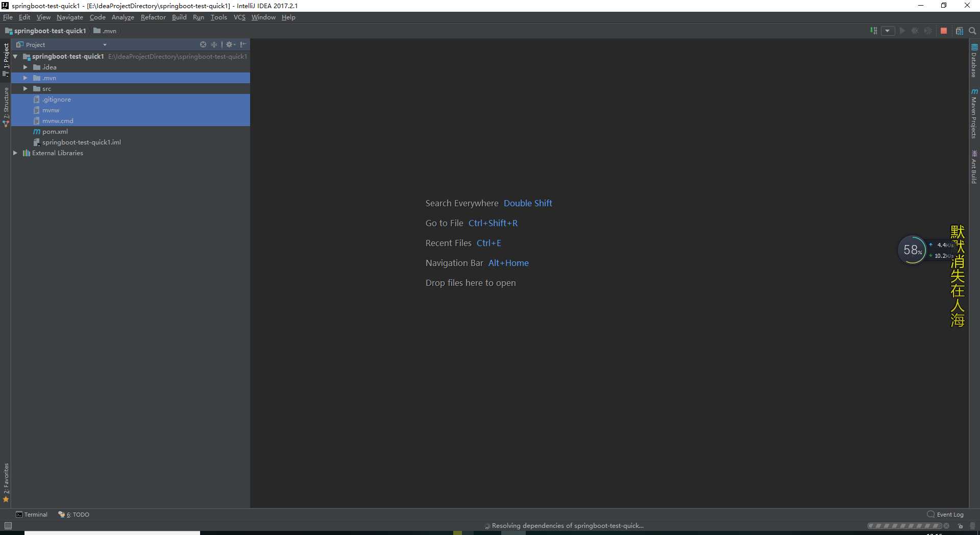Cancel the background task with X icon

946,525
